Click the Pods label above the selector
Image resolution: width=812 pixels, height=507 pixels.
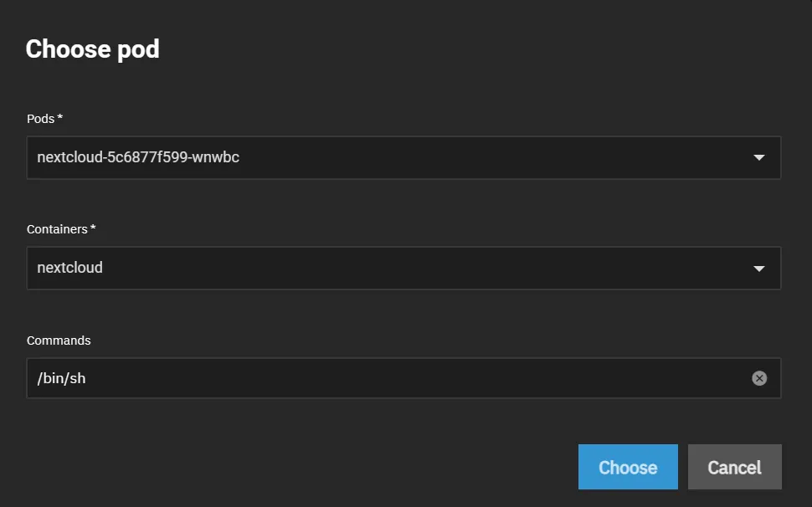44,119
